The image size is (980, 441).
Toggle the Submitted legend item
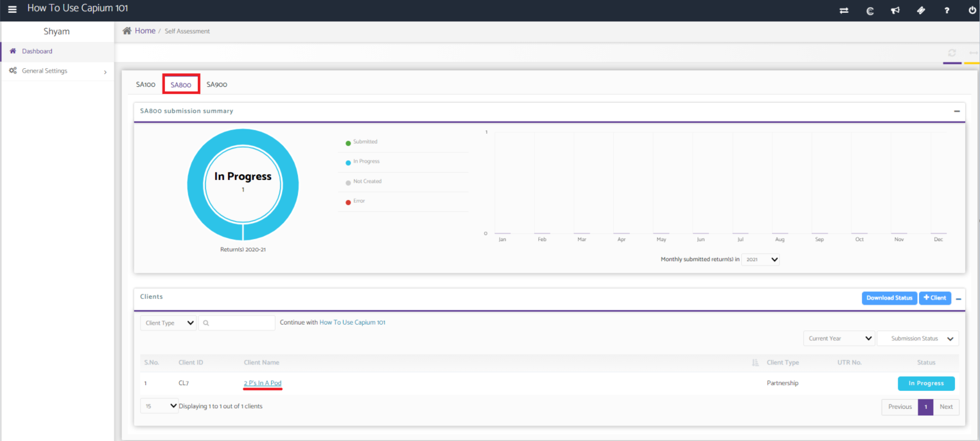(362, 142)
